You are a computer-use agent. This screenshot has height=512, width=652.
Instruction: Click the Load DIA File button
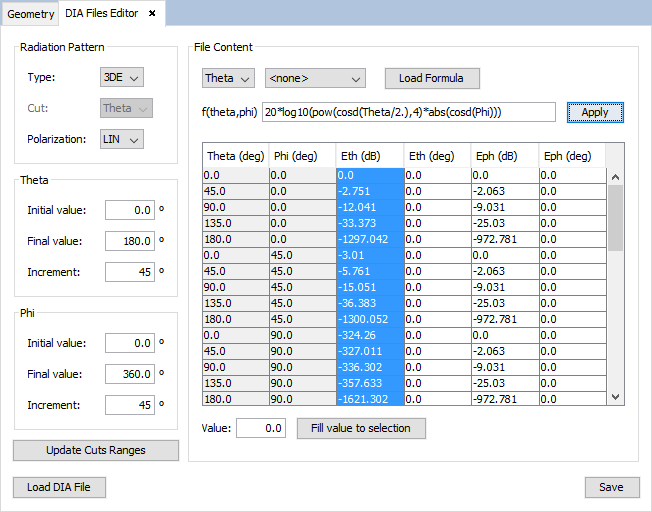click(x=59, y=487)
